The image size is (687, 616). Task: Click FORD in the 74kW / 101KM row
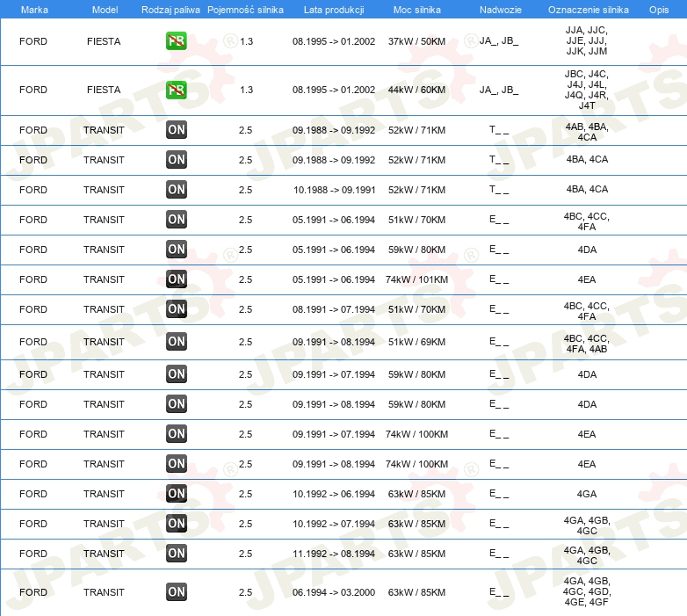[x=33, y=279]
